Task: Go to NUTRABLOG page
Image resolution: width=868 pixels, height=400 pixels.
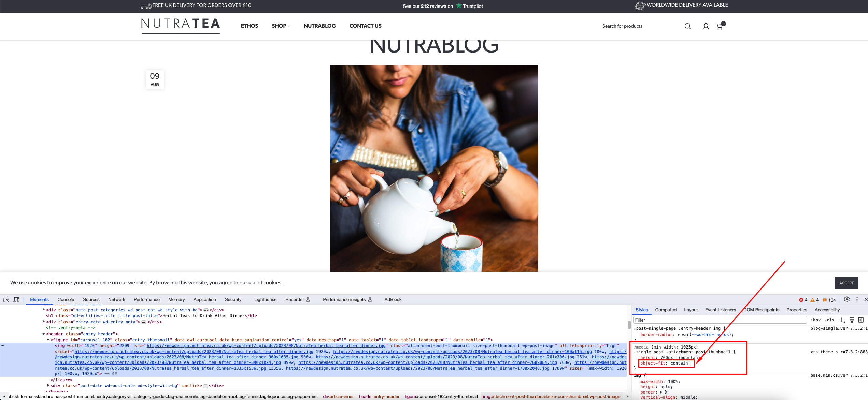Action: pyautogui.click(x=319, y=26)
